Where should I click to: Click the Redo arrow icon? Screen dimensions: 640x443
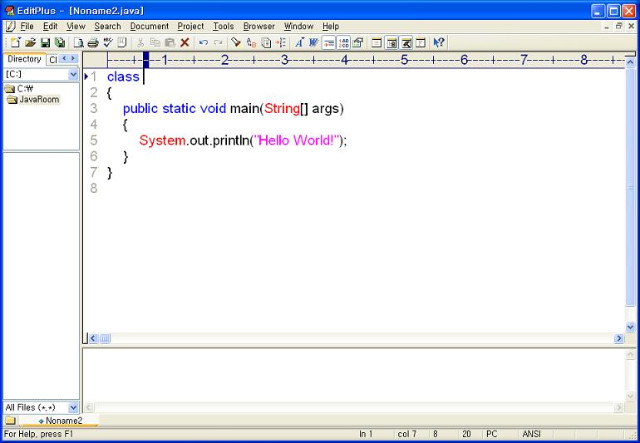[218, 42]
